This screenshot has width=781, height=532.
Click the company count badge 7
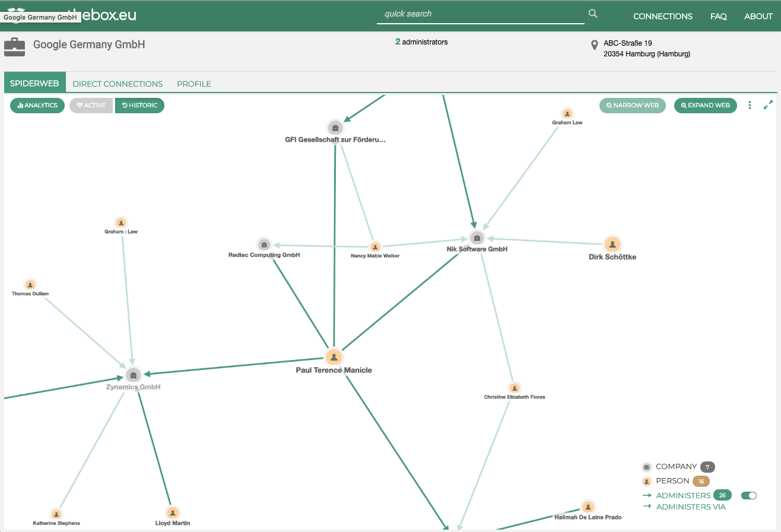pos(707,467)
